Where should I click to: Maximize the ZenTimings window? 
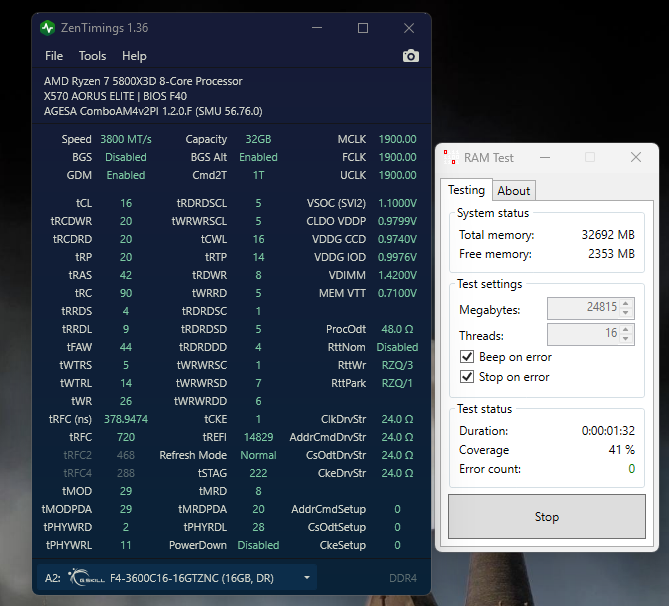point(363,28)
